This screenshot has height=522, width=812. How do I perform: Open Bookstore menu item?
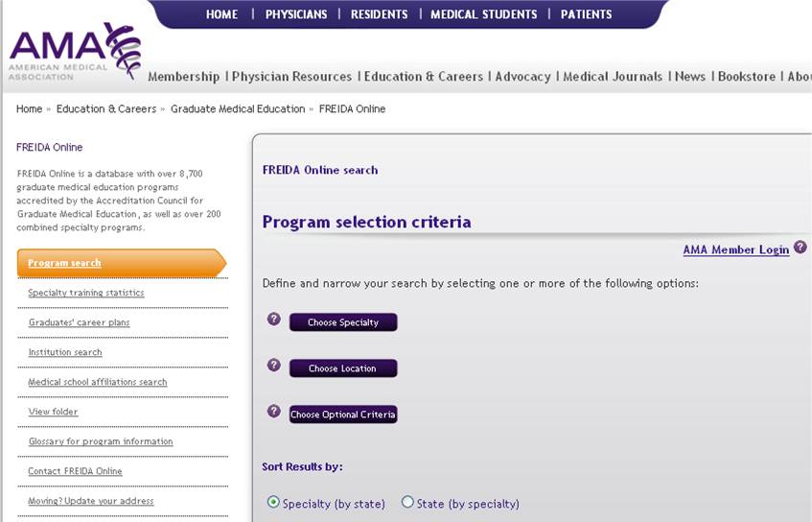click(x=747, y=77)
